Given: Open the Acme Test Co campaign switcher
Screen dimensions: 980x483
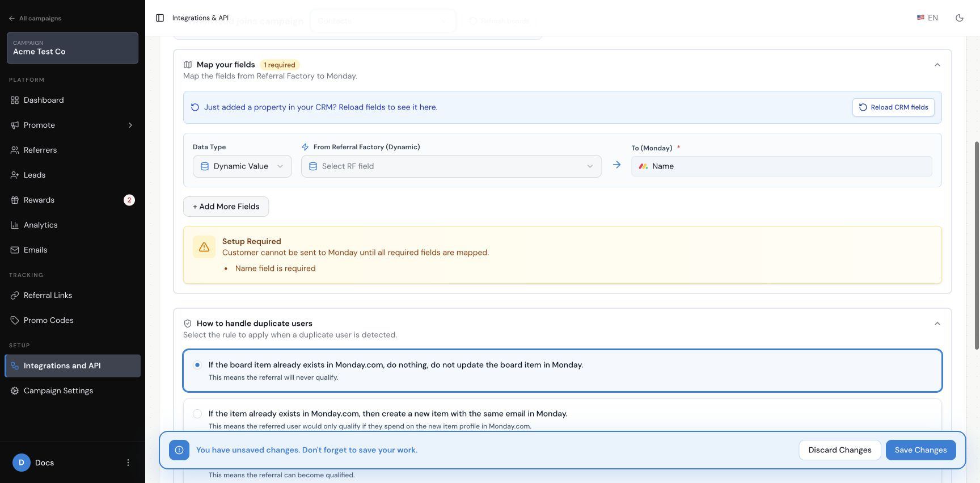Looking at the screenshot, I should click(x=73, y=48).
